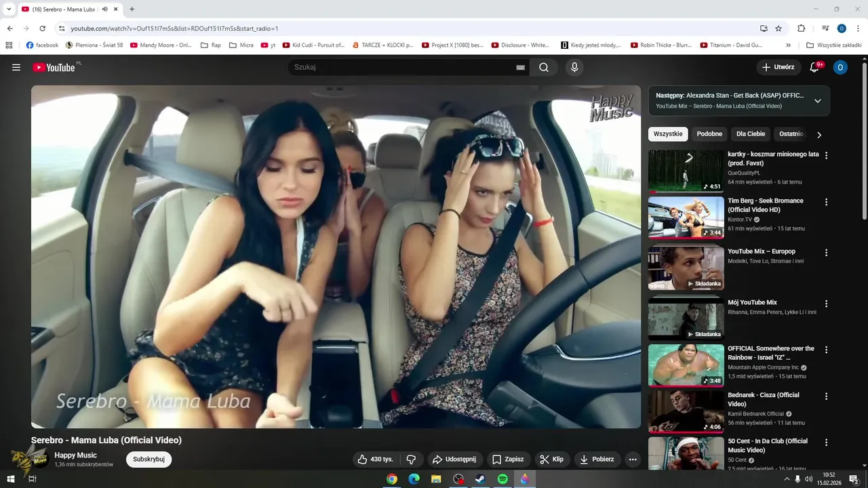Save video with Zapisz button
This screenshot has width=868, height=488.
point(508,459)
